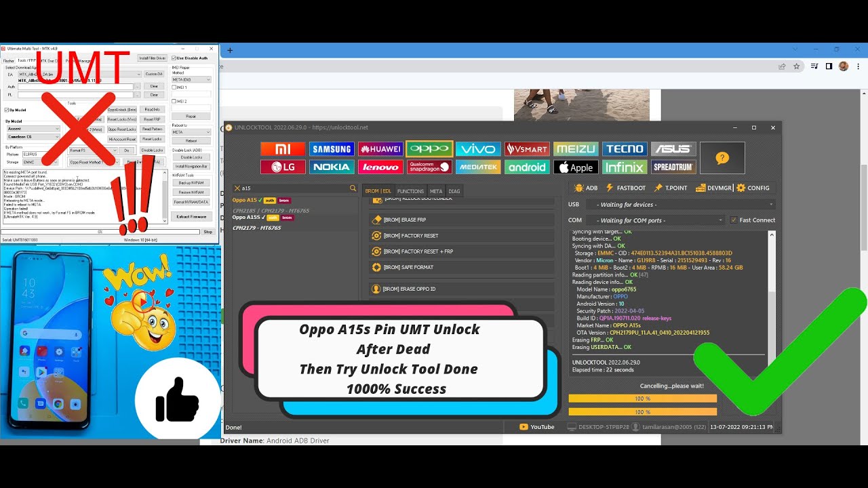
Task: Click the a15 model search field
Action: click(295, 188)
